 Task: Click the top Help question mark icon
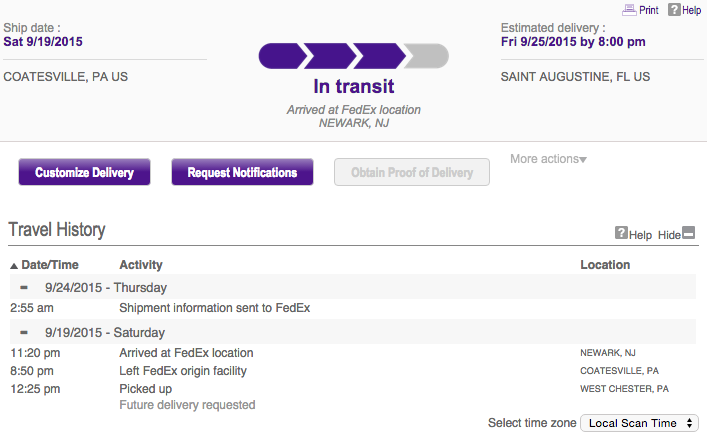[x=674, y=9]
